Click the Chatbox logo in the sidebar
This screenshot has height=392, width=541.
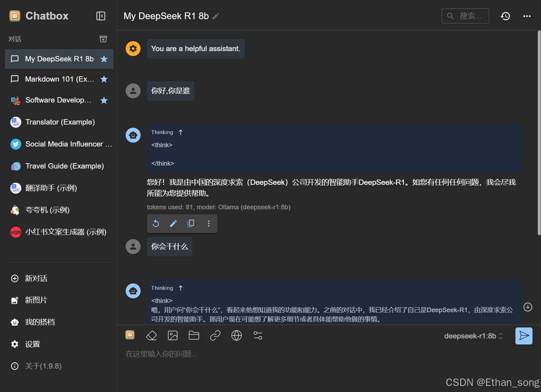click(15, 16)
